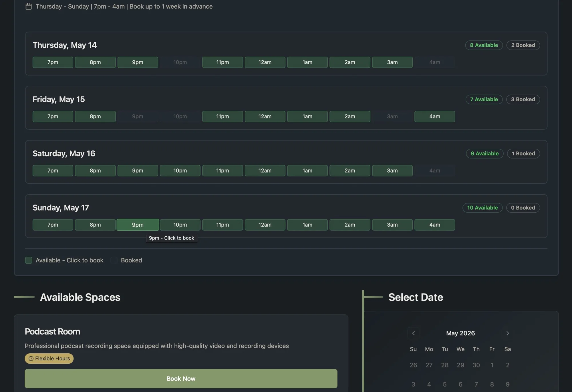
Task: Book the highlighted 9pm slot on Sunday
Action: point(138,225)
